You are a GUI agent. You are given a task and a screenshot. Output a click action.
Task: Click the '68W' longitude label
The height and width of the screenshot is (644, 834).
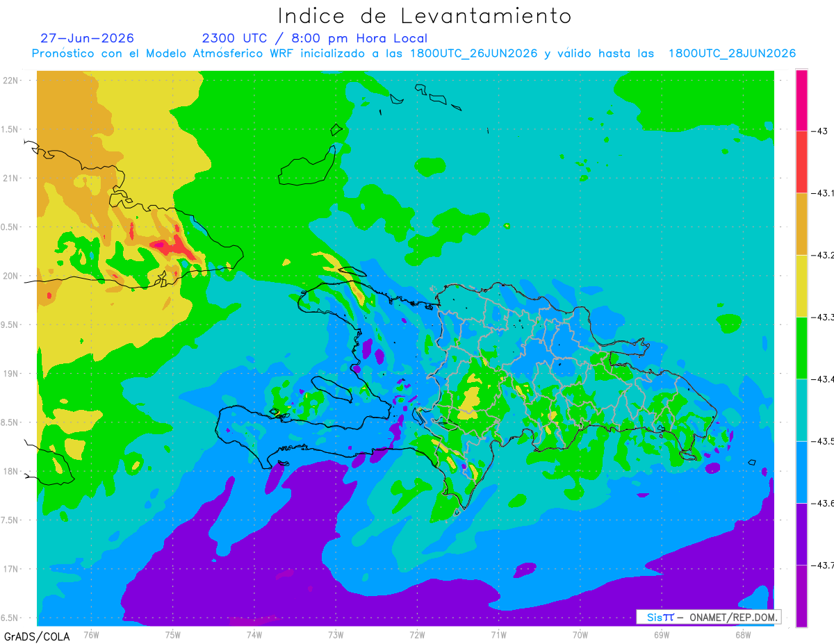(743, 634)
